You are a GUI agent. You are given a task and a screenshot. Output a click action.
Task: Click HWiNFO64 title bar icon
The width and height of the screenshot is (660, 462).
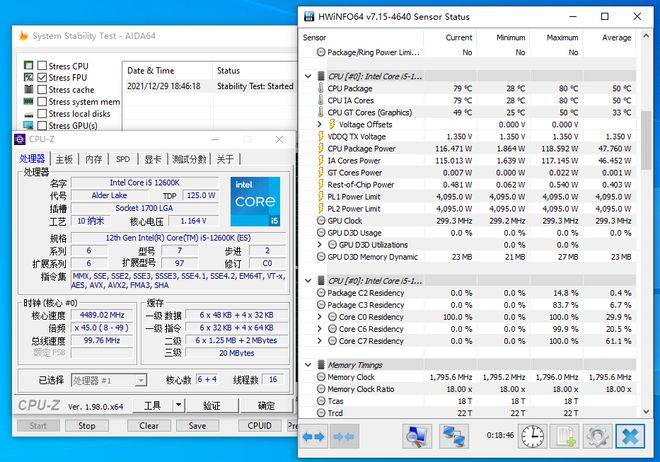click(309, 17)
